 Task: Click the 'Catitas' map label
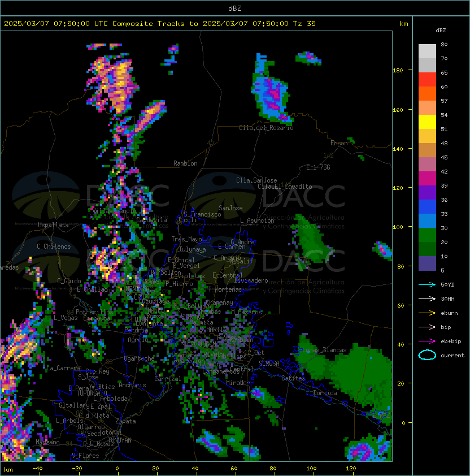coord(293,378)
